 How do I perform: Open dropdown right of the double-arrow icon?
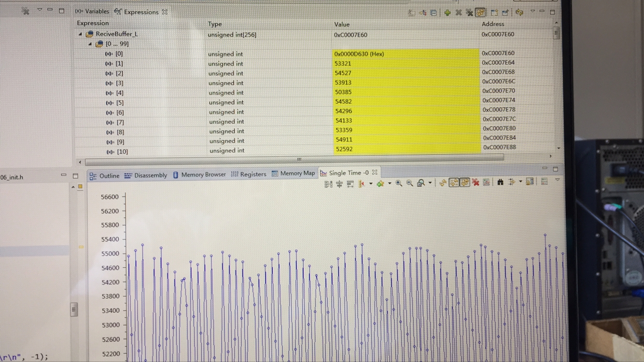click(x=520, y=182)
